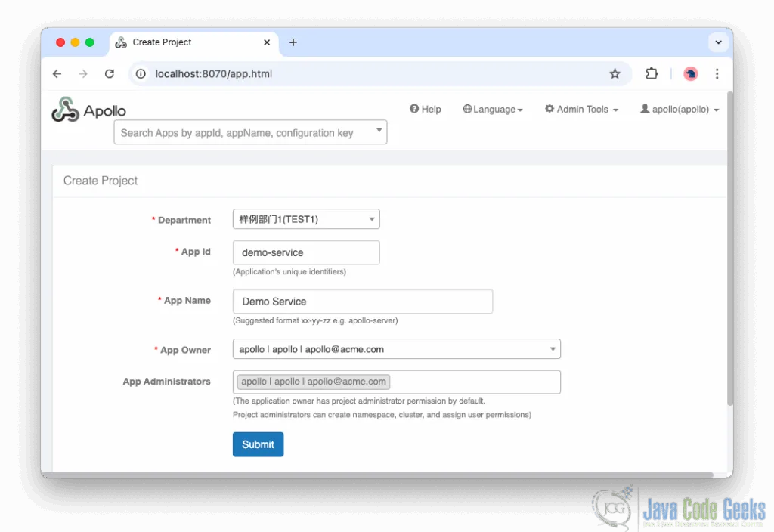Screen dimensions: 774x532
Task: Submit the Create Project form
Action: click(x=259, y=444)
